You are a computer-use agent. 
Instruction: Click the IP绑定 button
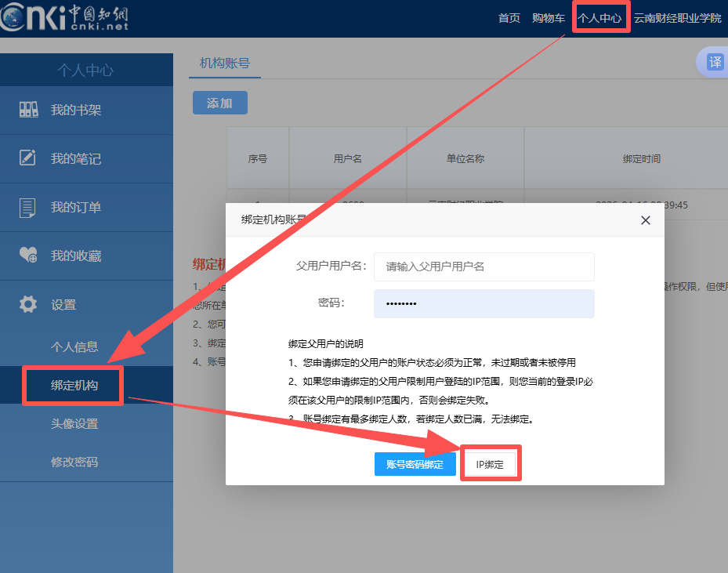[x=490, y=465]
